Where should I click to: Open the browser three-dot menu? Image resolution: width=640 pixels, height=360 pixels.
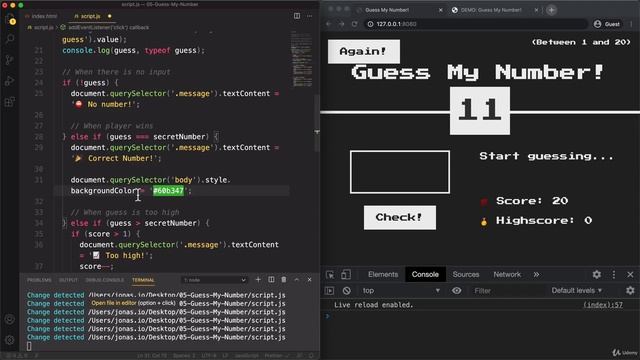631,24
